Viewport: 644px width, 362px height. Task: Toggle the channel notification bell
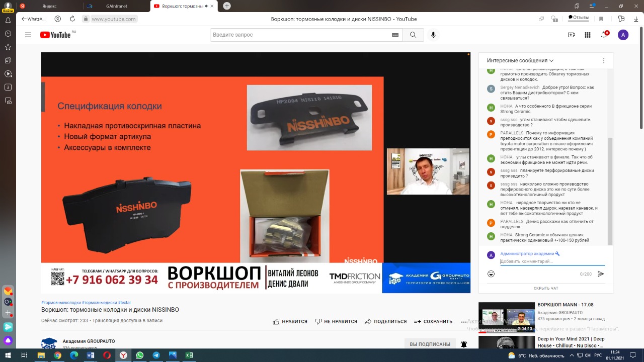(x=464, y=344)
